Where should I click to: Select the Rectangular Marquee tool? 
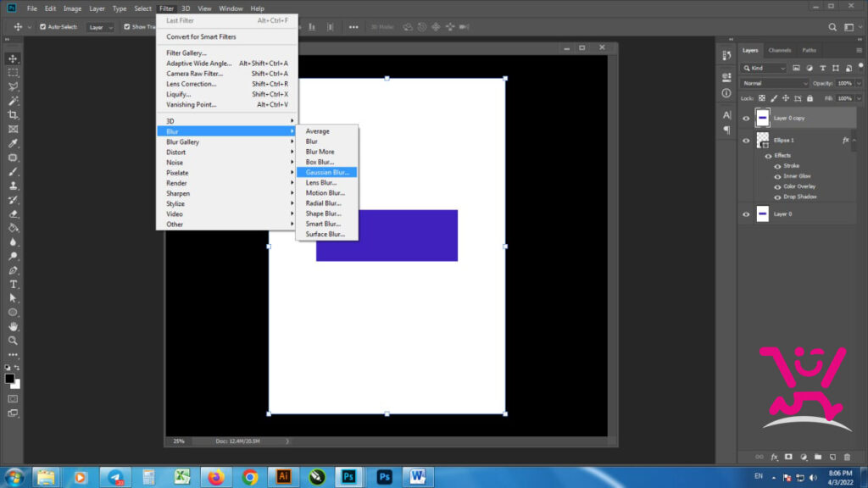[x=13, y=73]
